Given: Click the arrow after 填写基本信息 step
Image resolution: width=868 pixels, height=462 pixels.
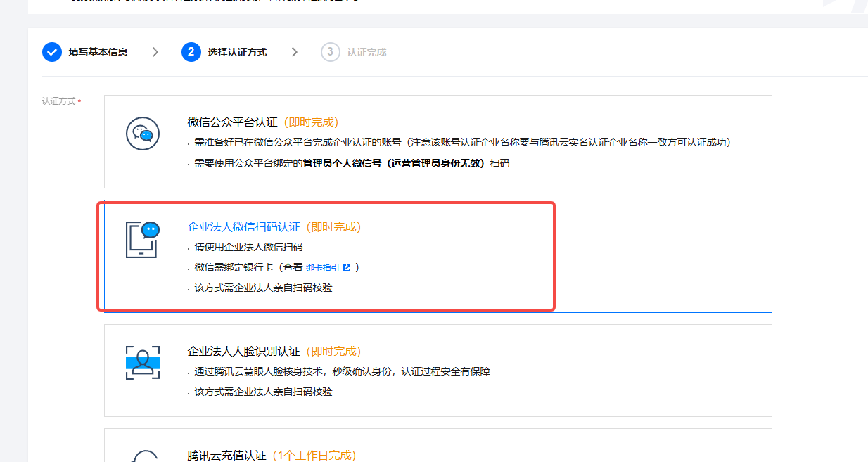Looking at the screenshot, I should point(155,52).
